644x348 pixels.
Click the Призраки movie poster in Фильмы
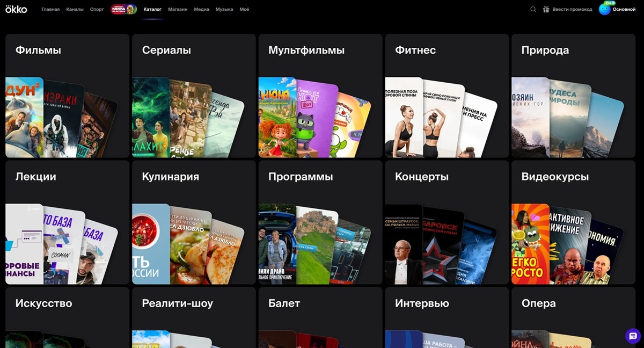pyautogui.click(x=63, y=119)
